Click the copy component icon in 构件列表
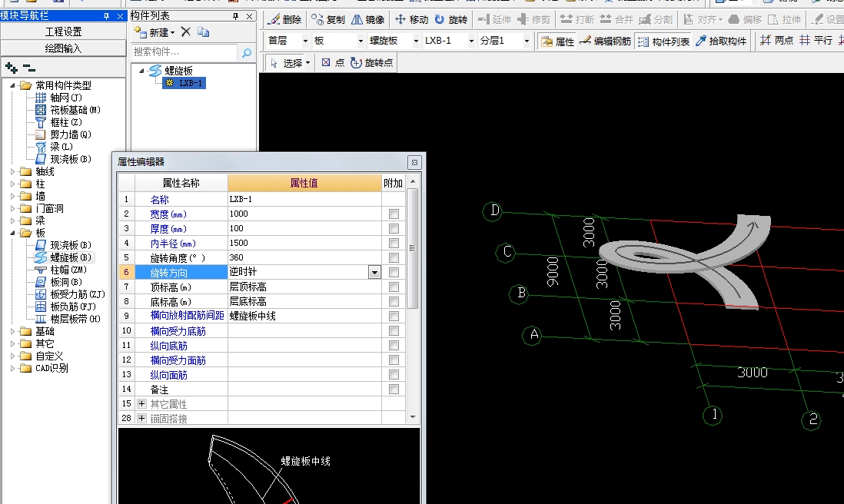This screenshot has height=504, width=844. pos(204,31)
